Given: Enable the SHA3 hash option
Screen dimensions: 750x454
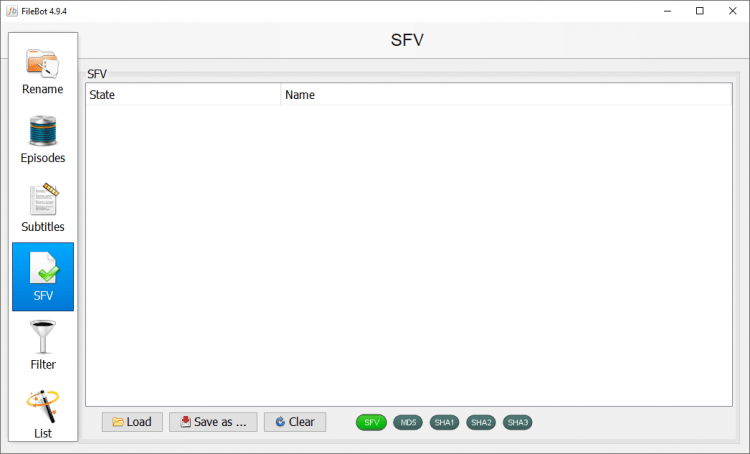Looking at the screenshot, I should click(x=517, y=422).
